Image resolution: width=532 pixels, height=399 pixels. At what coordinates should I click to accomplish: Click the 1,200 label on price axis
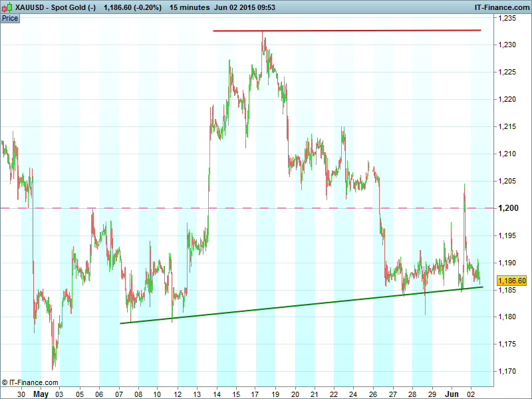[x=507, y=208]
